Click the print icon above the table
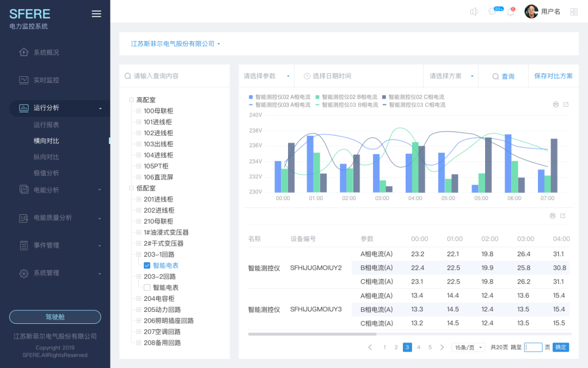The image size is (588, 368). (553, 215)
